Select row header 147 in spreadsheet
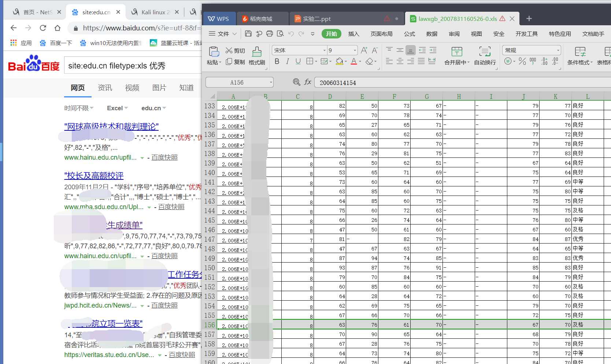Image resolution: width=611 pixels, height=364 pixels. coord(210,239)
